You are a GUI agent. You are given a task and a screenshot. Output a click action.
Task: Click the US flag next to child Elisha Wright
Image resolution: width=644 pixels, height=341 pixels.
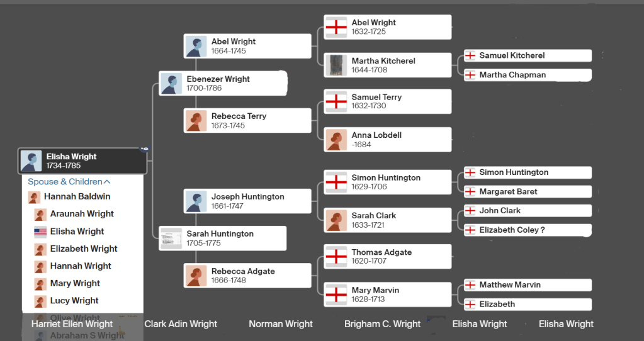coord(40,232)
